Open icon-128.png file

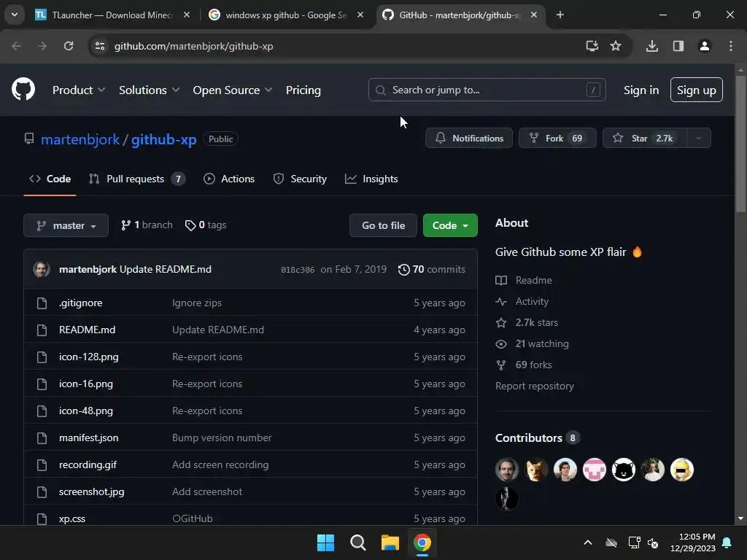88,357
